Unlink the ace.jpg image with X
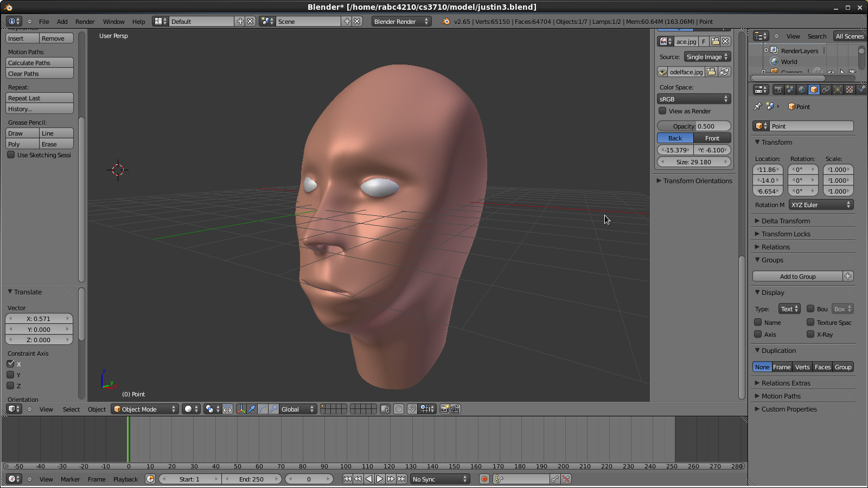 click(725, 42)
